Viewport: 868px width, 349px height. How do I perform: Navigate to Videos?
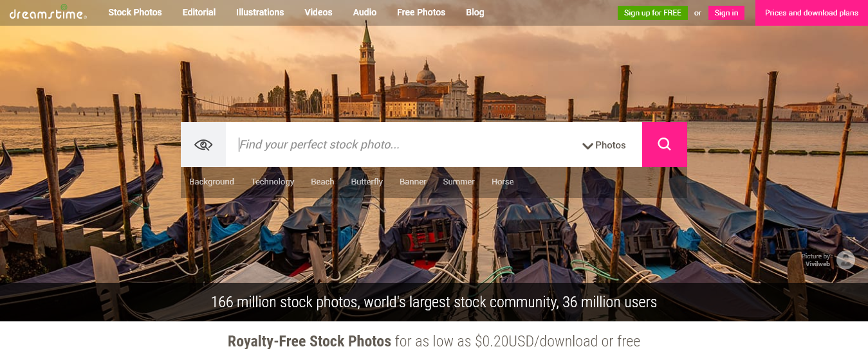[x=319, y=12]
